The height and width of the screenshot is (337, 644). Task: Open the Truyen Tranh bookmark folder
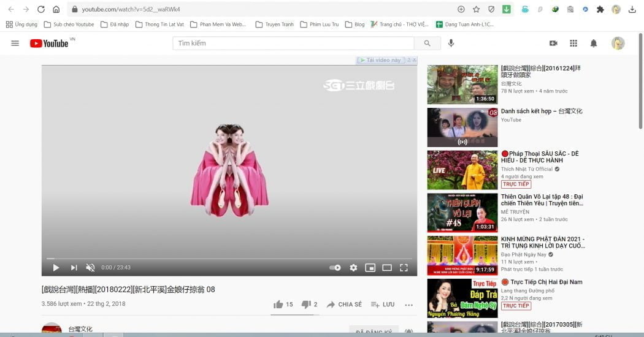[x=274, y=25]
